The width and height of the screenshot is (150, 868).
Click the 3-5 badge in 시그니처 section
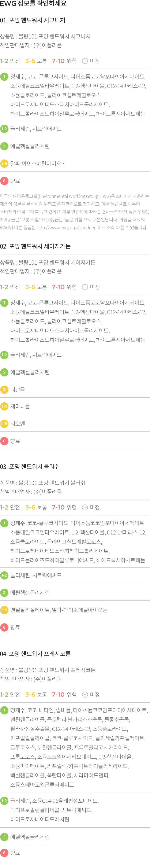pyautogui.click(x=4, y=163)
